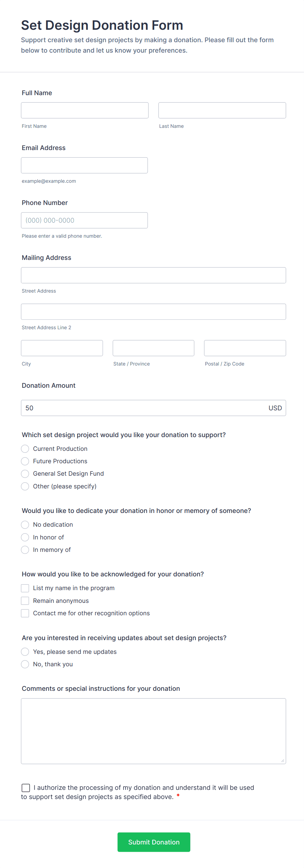Click the Last Name text box

(x=222, y=111)
